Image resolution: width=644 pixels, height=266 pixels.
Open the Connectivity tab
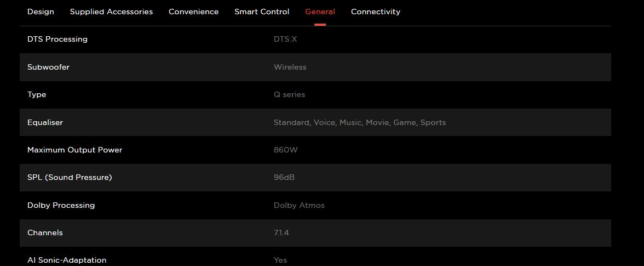[375, 12]
